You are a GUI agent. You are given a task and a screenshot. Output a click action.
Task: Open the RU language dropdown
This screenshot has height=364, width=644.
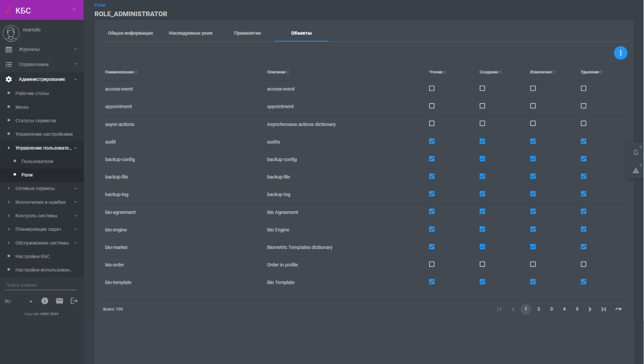tap(19, 301)
